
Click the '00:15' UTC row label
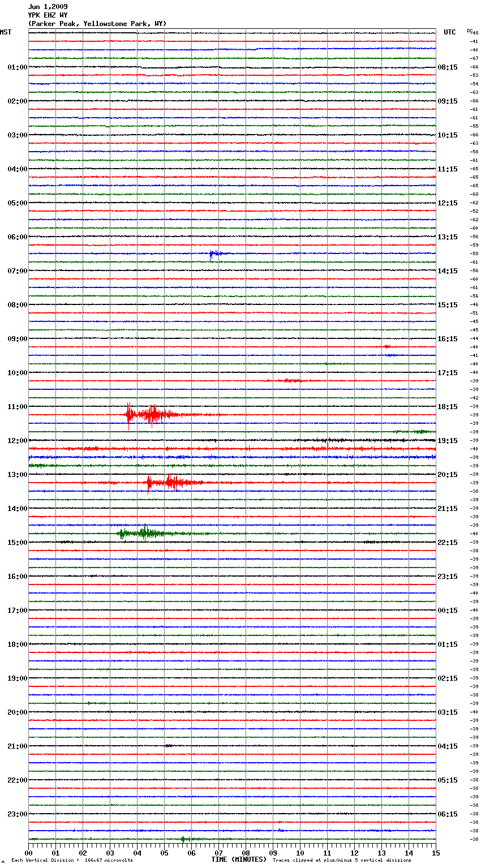point(448,611)
